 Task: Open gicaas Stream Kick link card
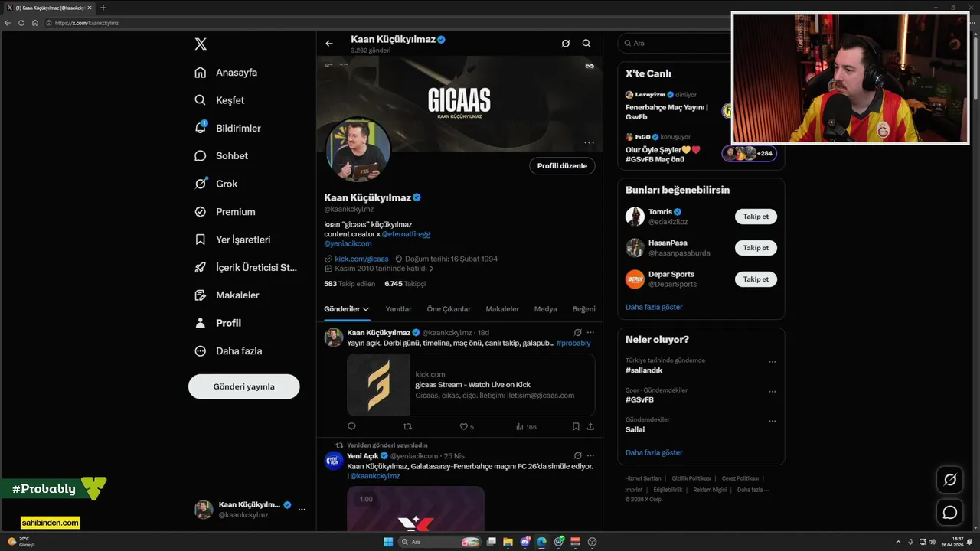[471, 385]
